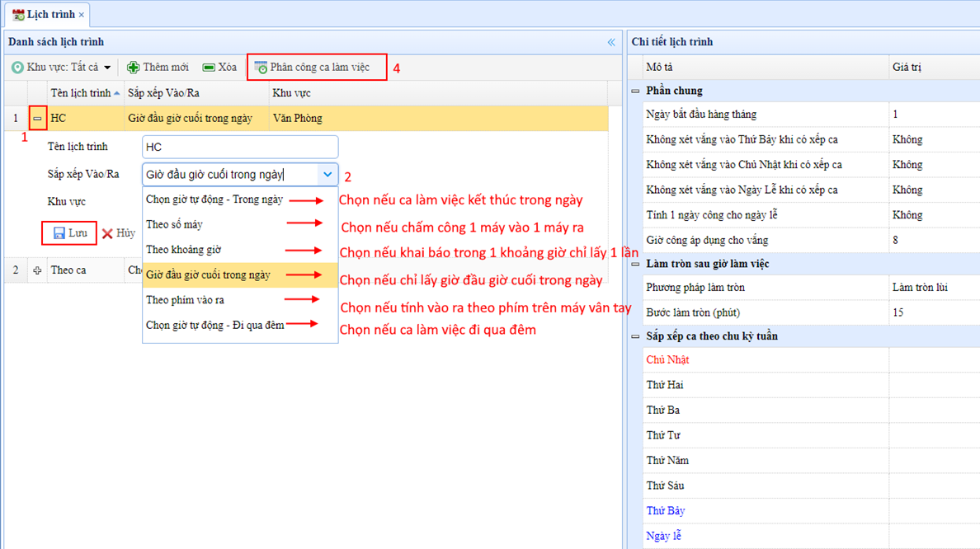Click the green plus icon of Thêm mới

point(133,68)
